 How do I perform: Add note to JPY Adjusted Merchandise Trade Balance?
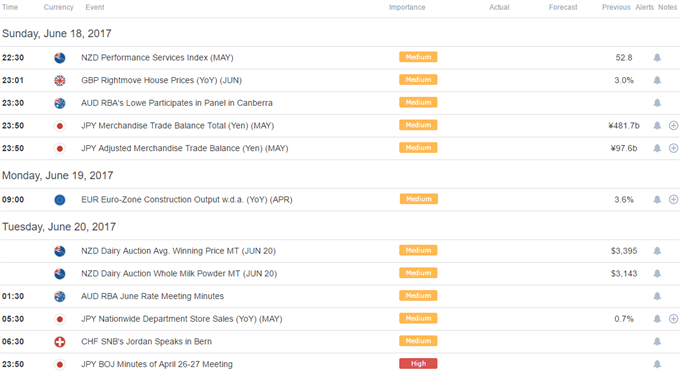coord(673,148)
